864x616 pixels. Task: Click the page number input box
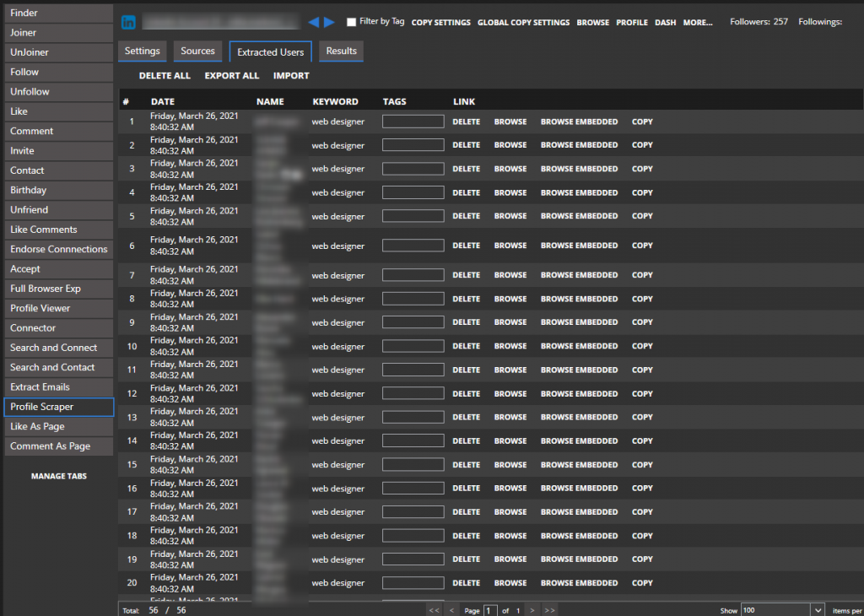[490, 610]
